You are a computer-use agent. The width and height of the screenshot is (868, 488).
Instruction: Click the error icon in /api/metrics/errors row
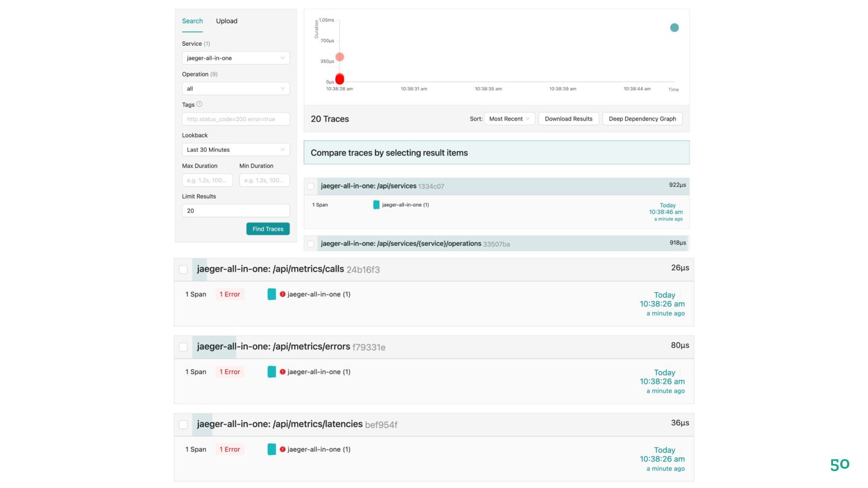(283, 372)
